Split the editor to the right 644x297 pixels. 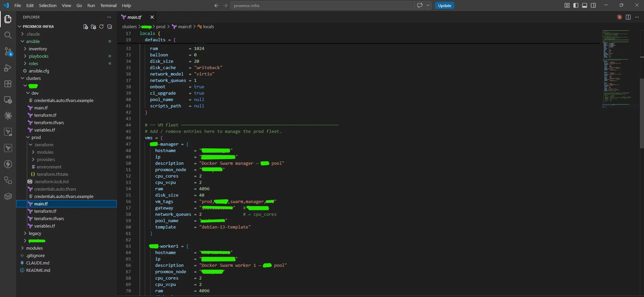click(628, 17)
